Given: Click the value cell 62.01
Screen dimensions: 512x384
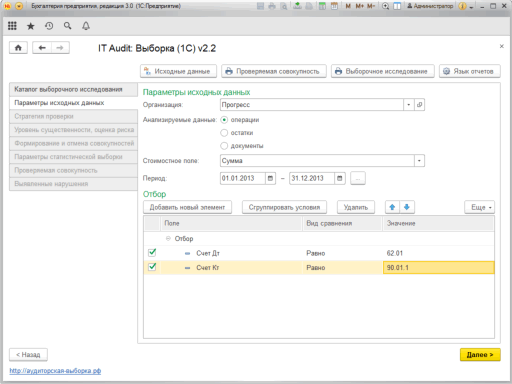Looking at the screenshot, I should point(438,253).
